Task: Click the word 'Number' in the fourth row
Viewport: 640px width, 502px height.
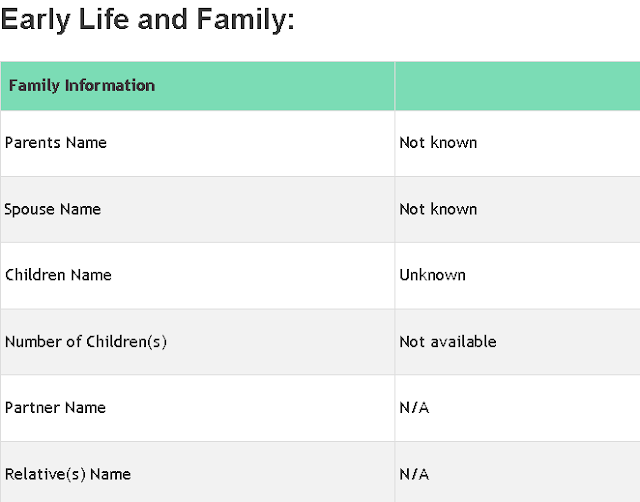Action: pos(32,342)
